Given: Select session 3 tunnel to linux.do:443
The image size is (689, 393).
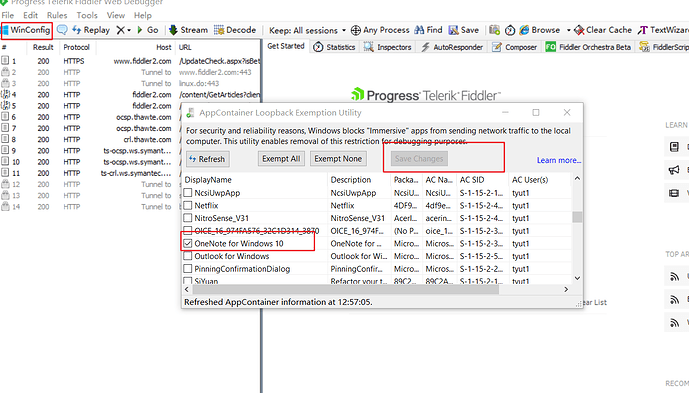Looking at the screenshot, I should pyautogui.click(x=131, y=84).
